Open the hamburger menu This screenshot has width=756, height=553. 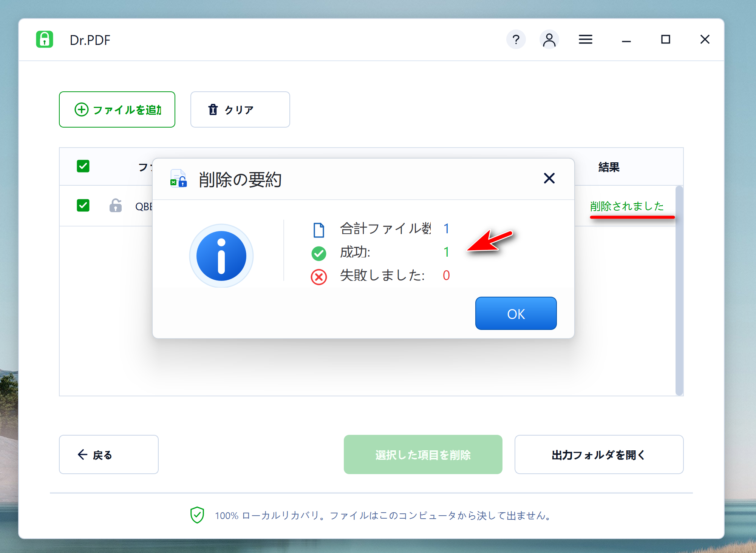[585, 39]
